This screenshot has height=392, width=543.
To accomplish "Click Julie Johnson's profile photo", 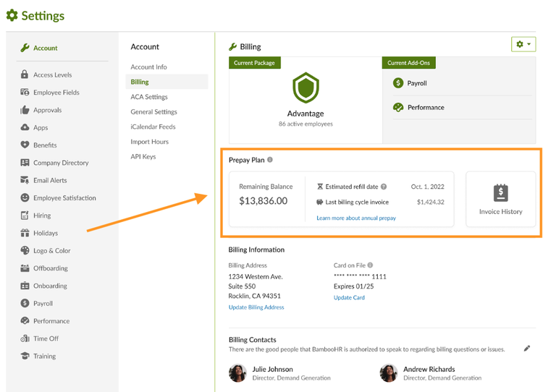I will (x=237, y=373).
